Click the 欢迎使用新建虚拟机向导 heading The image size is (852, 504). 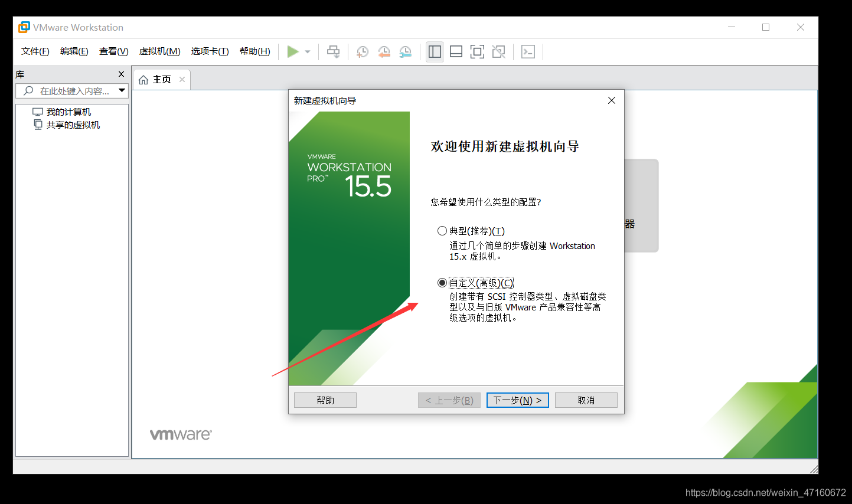(505, 146)
